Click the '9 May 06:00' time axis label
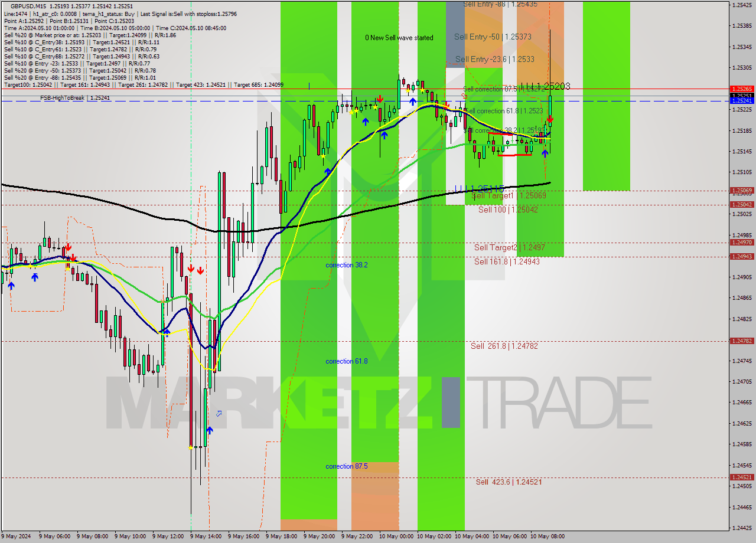Image resolution: width=756 pixels, height=543 pixels. [x=54, y=537]
